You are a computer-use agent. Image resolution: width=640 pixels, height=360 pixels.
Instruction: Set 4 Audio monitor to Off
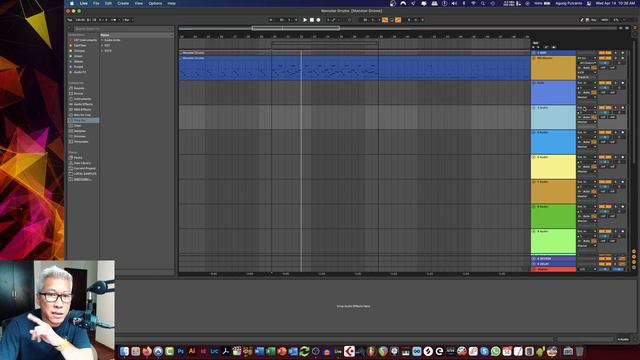594,117
